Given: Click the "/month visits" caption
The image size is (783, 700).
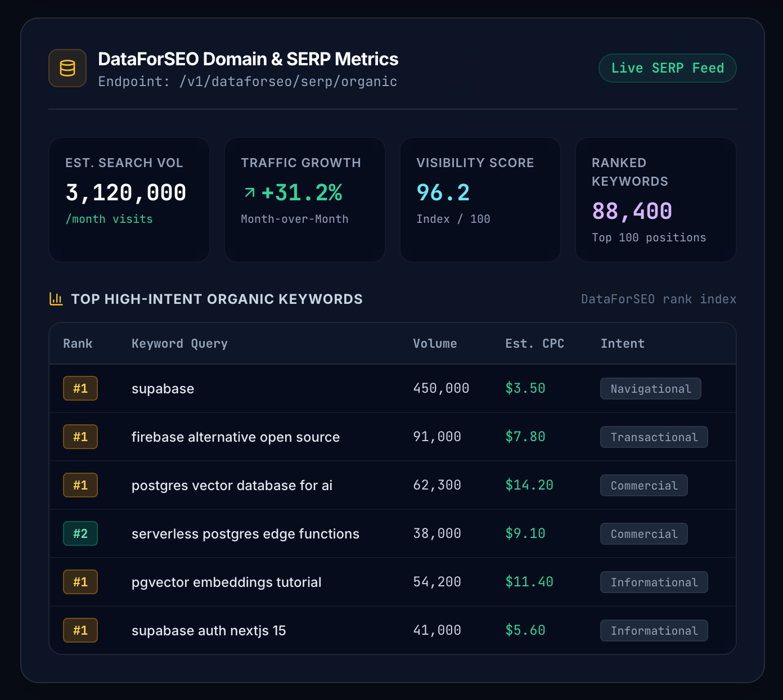Looking at the screenshot, I should click(x=109, y=219).
